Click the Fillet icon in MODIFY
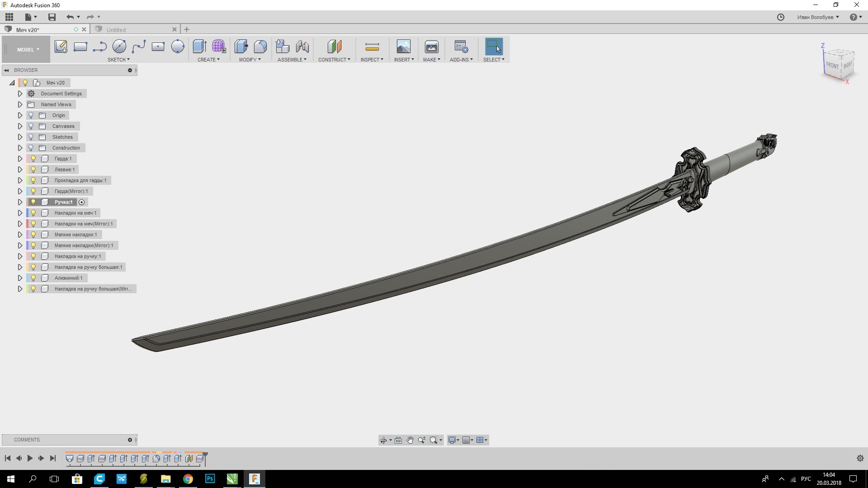Image resolution: width=868 pixels, height=488 pixels. pos(260,47)
